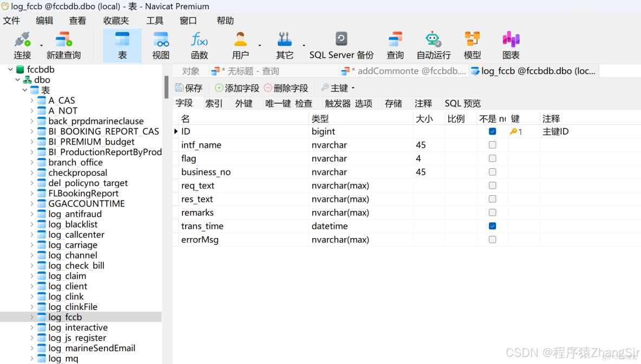The image size is (641, 364).
Task: Create a 新建查询 (New Query)
Action: pyautogui.click(x=62, y=44)
